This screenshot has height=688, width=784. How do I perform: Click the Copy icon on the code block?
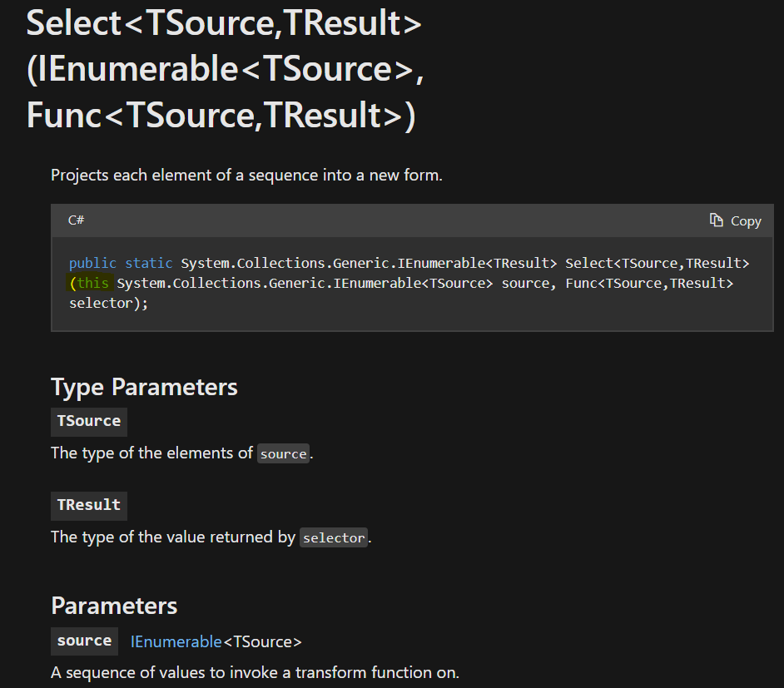pos(716,220)
